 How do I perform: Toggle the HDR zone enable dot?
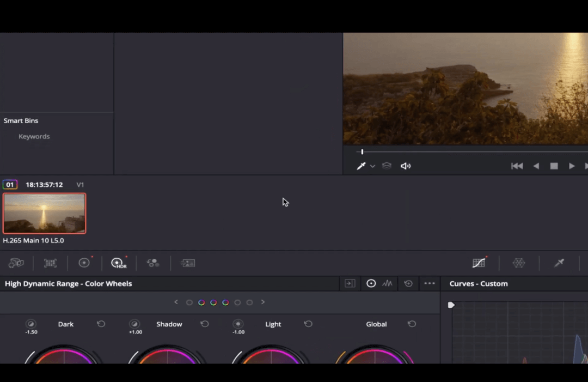[x=371, y=283]
